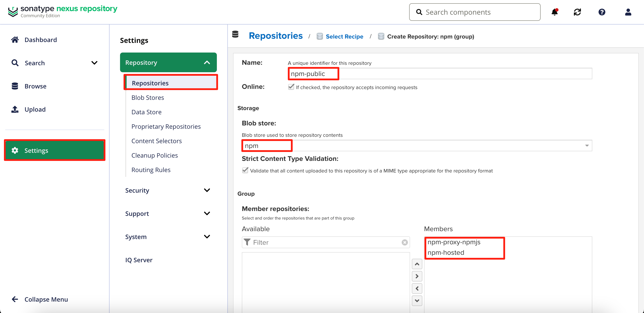Open Blob Stores in settings menu
Screen dimensions: 644x313
[x=147, y=98]
